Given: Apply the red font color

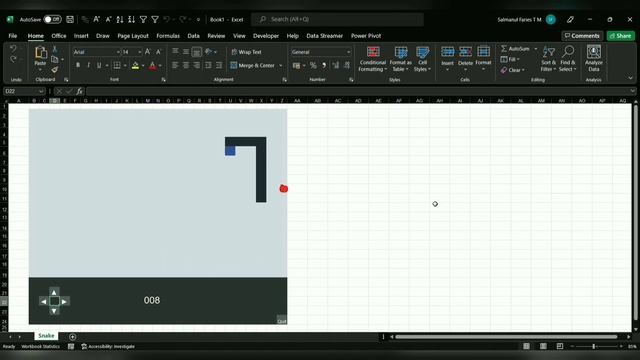Looking at the screenshot, I should pos(152,65).
